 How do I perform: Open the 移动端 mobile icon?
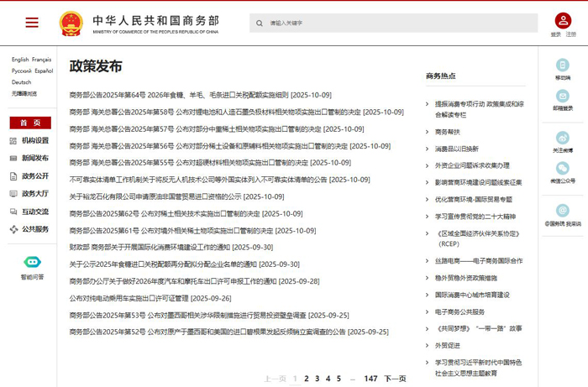[x=563, y=65]
